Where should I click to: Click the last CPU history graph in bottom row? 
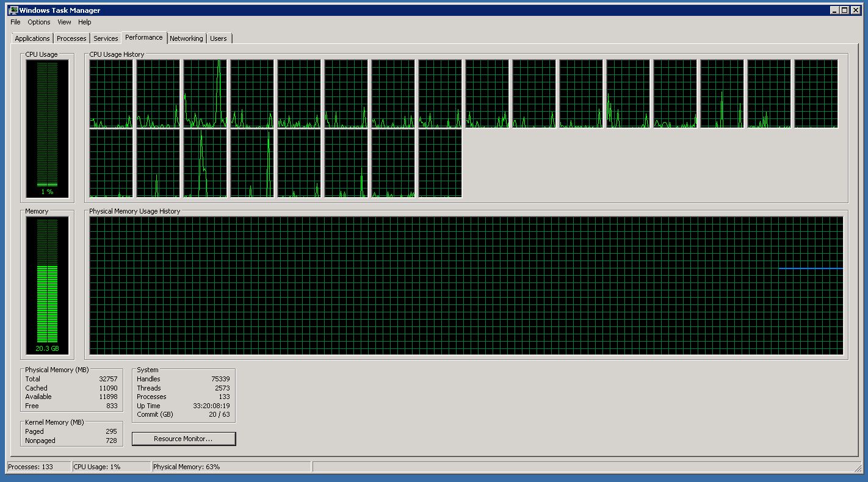coord(440,164)
